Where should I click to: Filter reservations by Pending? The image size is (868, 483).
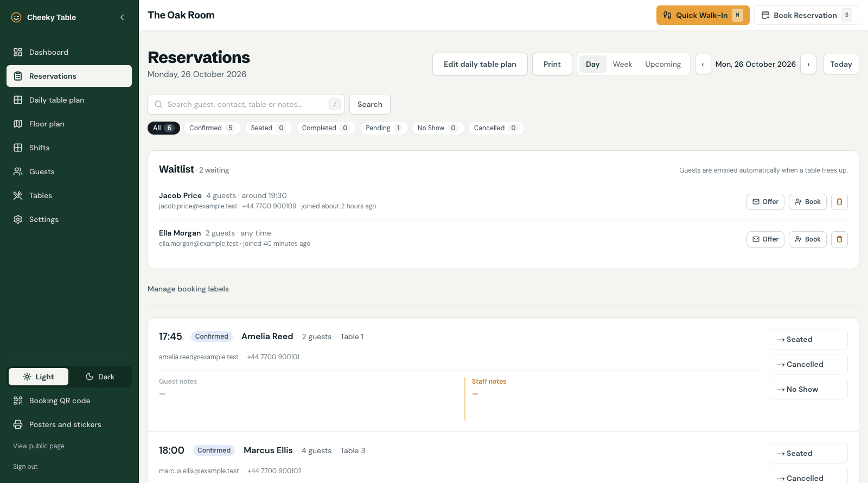[x=384, y=128]
